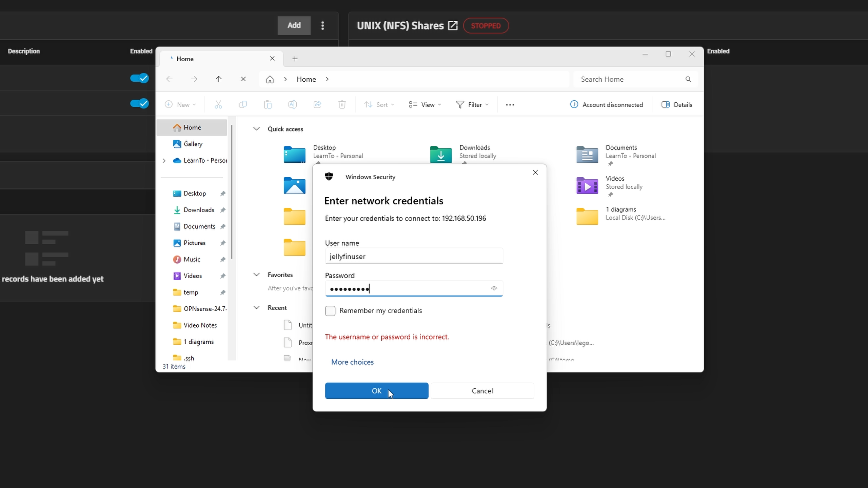Close the Home tab
The width and height of the screenshot is (868, 488).
[272, 59]
